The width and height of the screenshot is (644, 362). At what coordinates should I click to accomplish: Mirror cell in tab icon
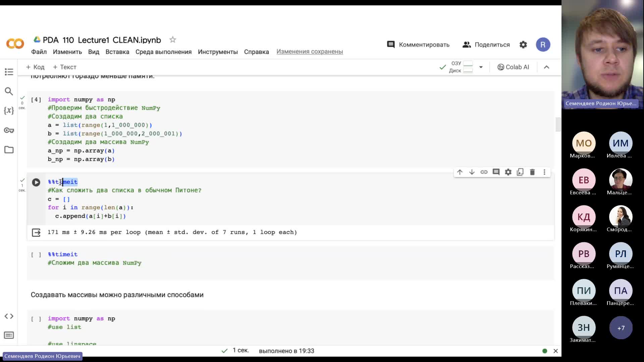(520, 172)
